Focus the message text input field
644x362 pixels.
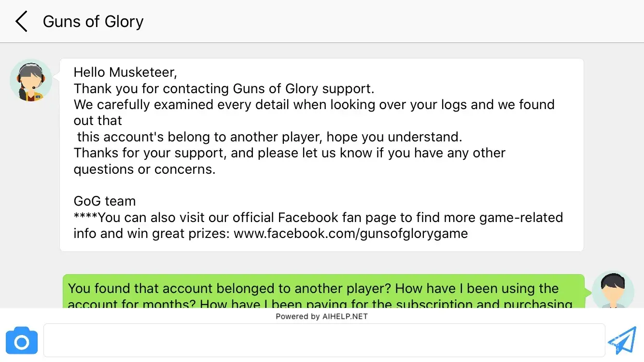[x=323, y=340]
